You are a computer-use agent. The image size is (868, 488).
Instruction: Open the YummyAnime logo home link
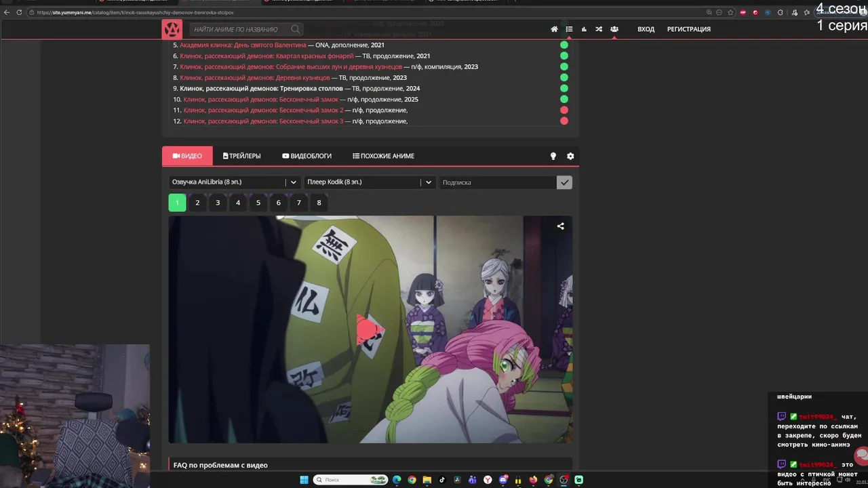172,29
